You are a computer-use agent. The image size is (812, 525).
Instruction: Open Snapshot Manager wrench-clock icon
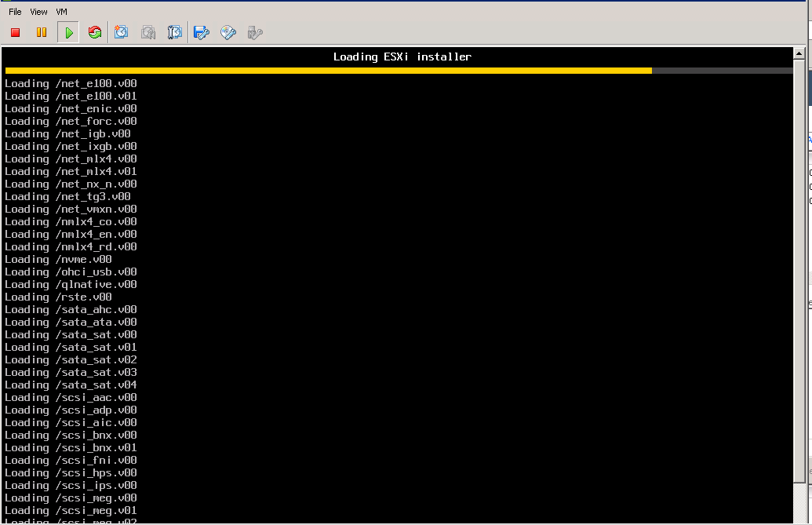tap(174, 32)
